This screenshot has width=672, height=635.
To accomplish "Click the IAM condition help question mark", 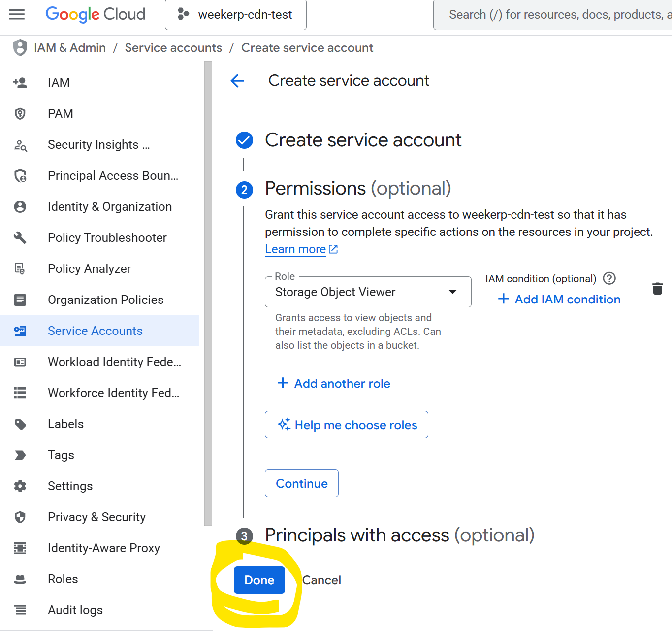I will pyautogui.click(x=609, y=279).
